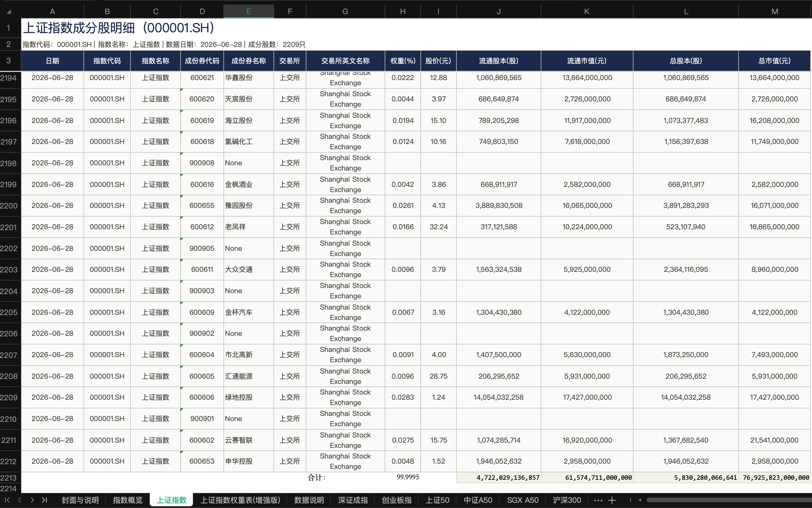Switch to the 创业板指 tab

coord(396,500)
